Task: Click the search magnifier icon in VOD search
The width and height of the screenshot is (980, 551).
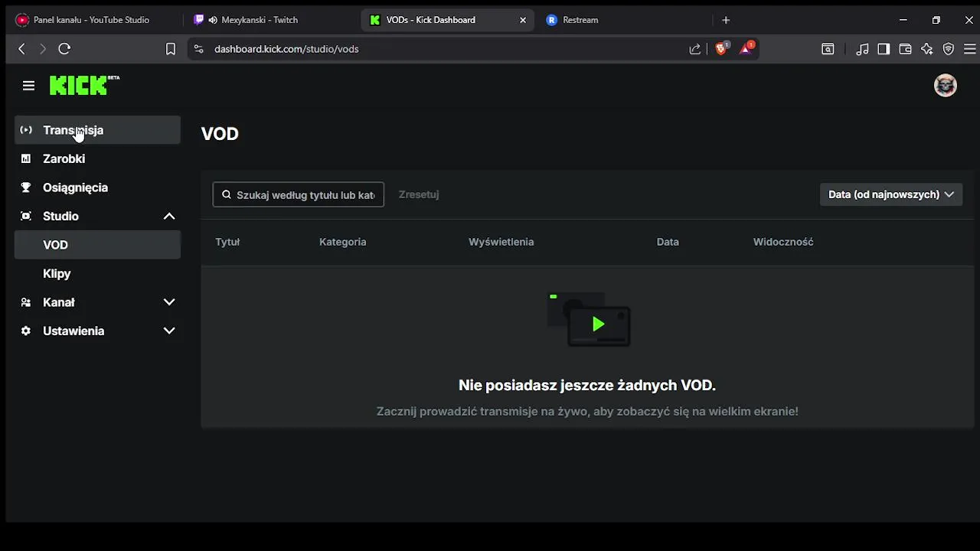Action: 227,194
